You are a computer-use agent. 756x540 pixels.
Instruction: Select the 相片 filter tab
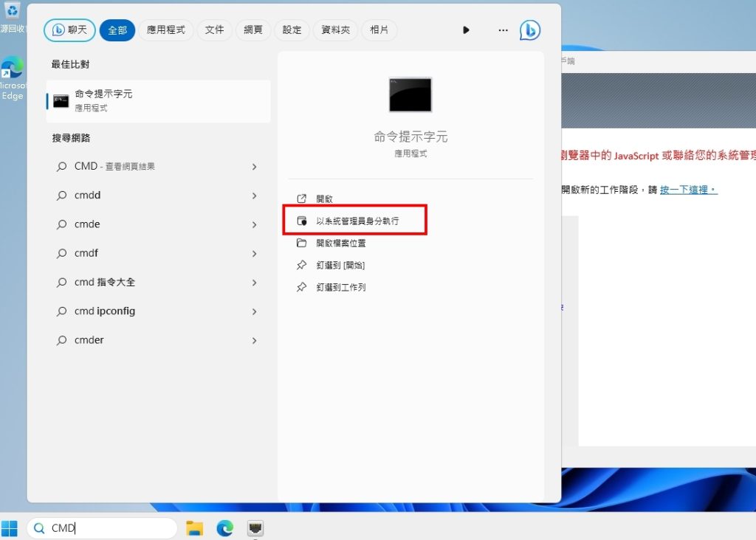tap(379, 30)
